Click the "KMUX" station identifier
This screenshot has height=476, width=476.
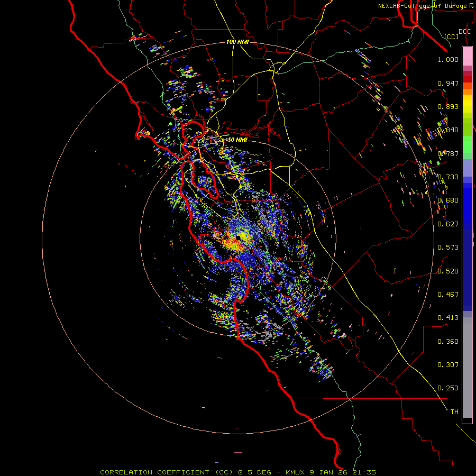click(295, 472)
